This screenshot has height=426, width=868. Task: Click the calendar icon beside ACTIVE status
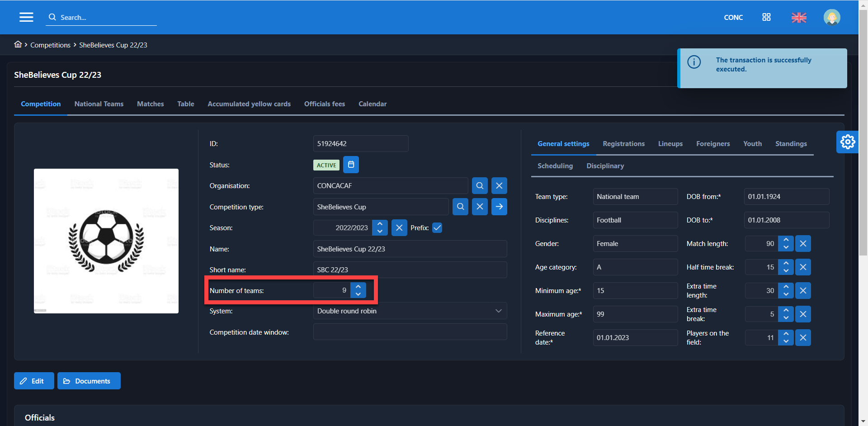pyautogui.click(x=351, y=165)
